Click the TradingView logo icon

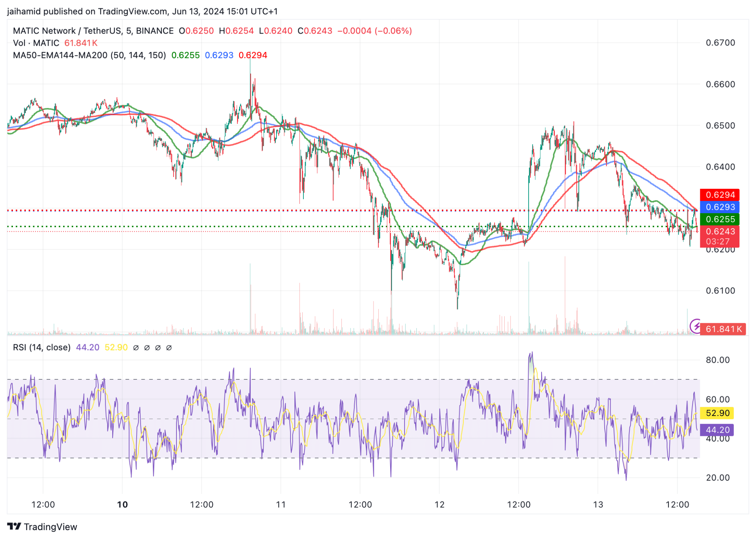click(14, 526)
